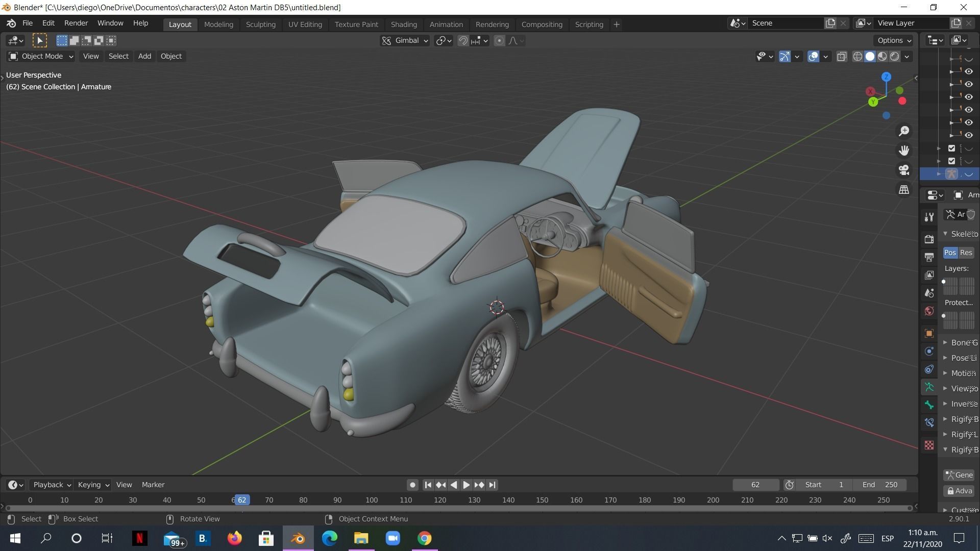The image size is (980, 551).
Task: Open the File menu
Action: pos(28,23)
